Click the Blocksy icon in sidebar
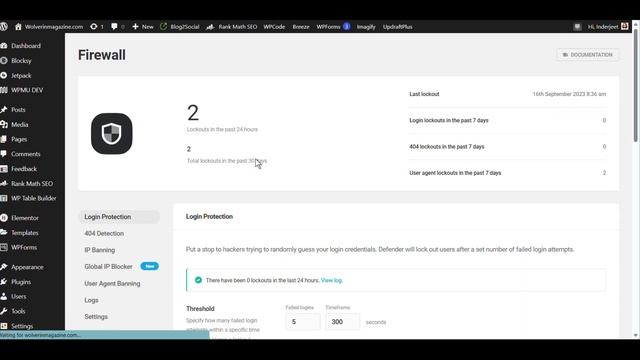The height and width of the screenshot is (360, 640). pyautogui.click(x=4, y=60)
